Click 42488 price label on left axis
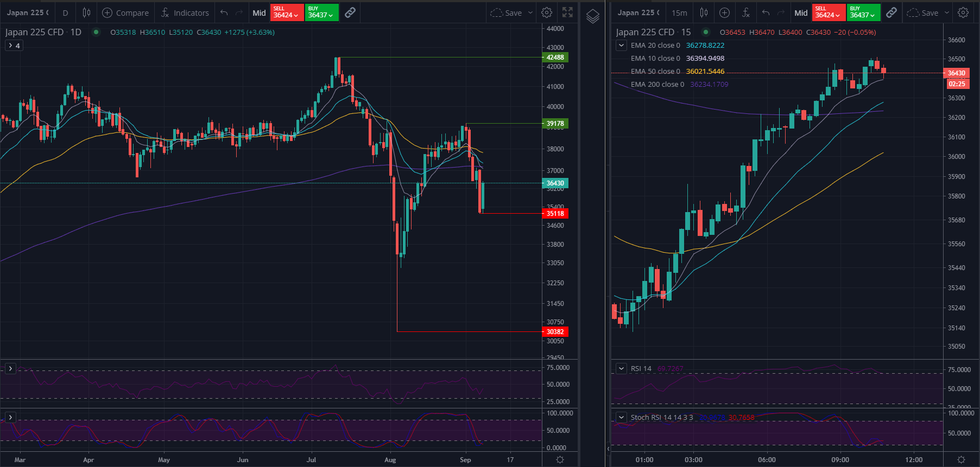The height and width of the screenshot is (467, 980). click(555, 57)
